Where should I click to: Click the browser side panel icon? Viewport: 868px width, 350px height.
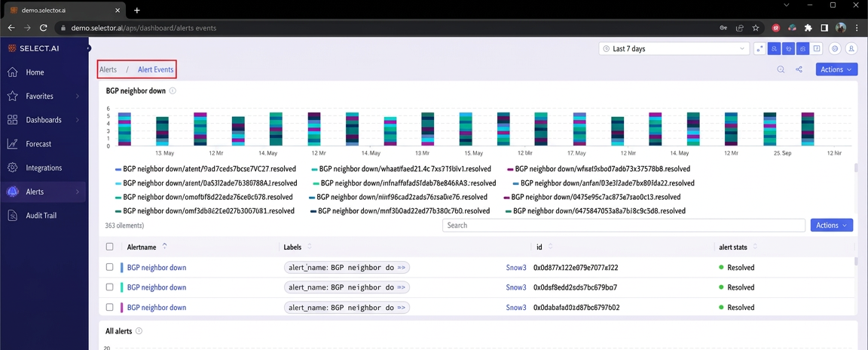(x=824, y=28)
